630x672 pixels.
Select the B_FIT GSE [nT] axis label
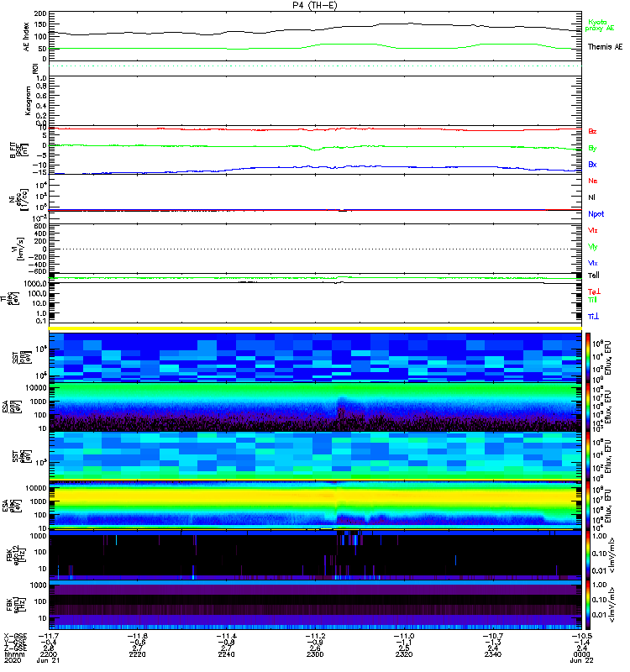(18, 150)
